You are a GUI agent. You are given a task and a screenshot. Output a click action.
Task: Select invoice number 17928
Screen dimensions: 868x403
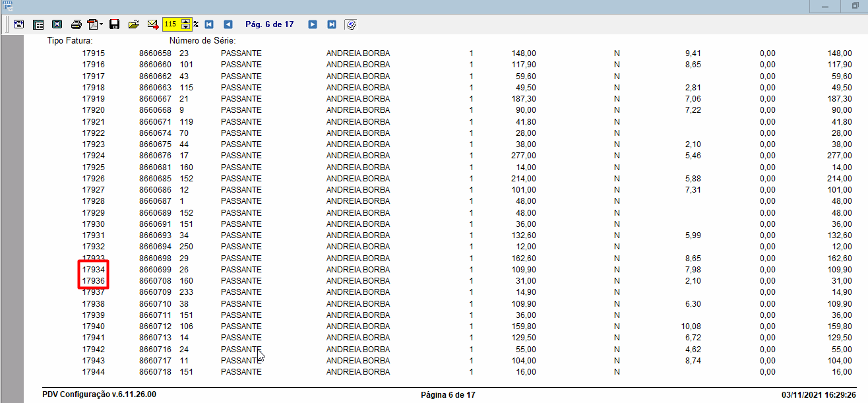click(94, 201)
